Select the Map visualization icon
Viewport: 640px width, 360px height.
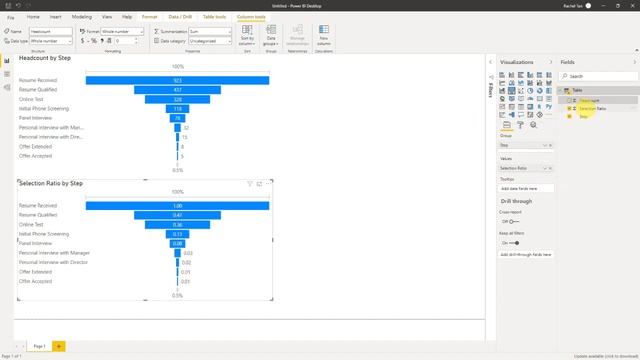(502, 99)
